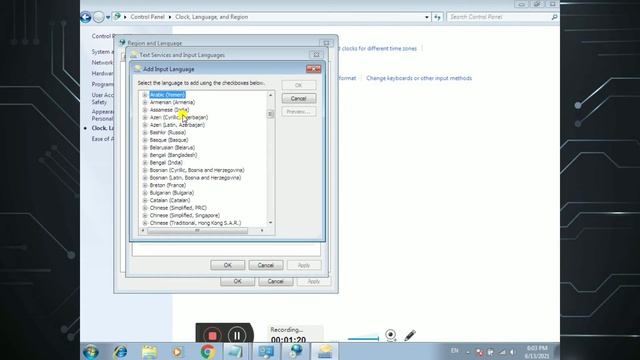
Task: Click the horizontal scrollbar right arrow
Action: pyautogui.click(x=262, y=231)
